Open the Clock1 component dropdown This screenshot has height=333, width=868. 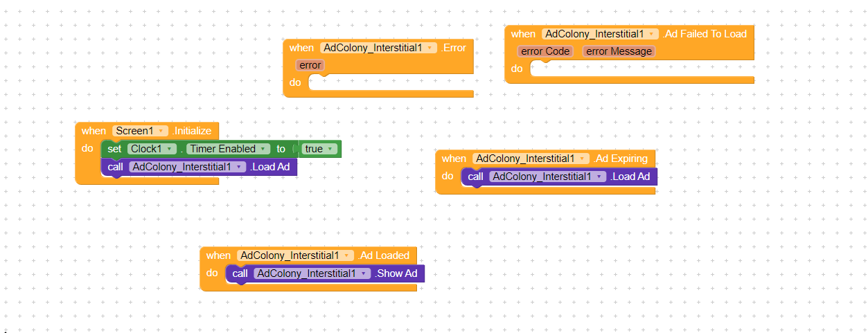151,149
